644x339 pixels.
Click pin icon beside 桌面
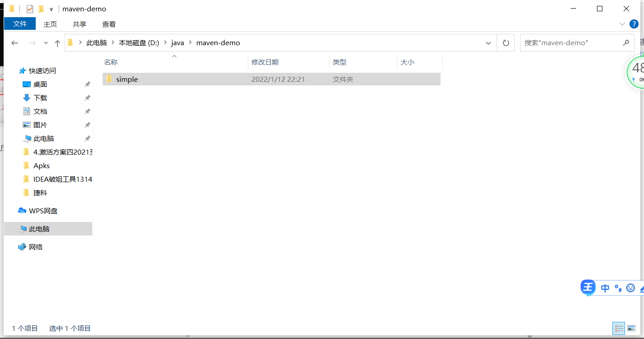87,85
